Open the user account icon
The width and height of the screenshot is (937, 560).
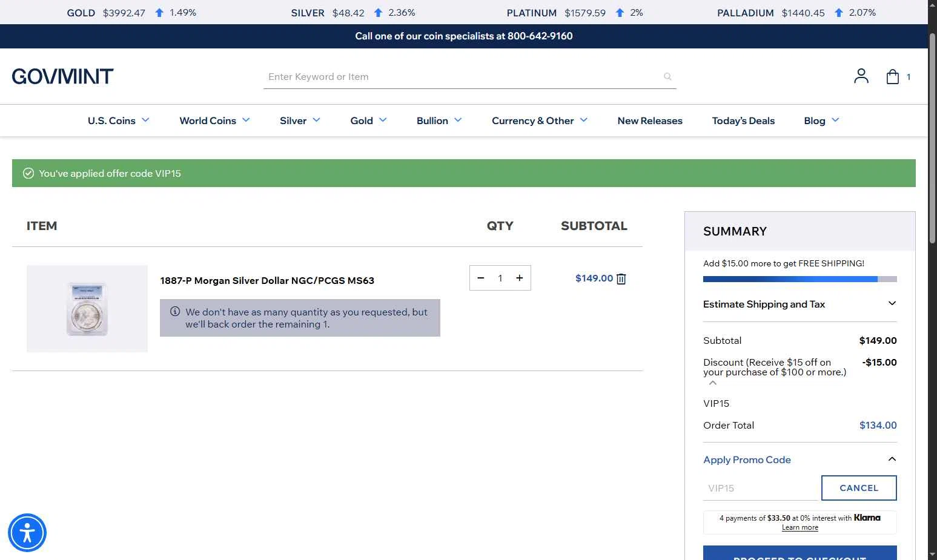[x=861, y=76]
